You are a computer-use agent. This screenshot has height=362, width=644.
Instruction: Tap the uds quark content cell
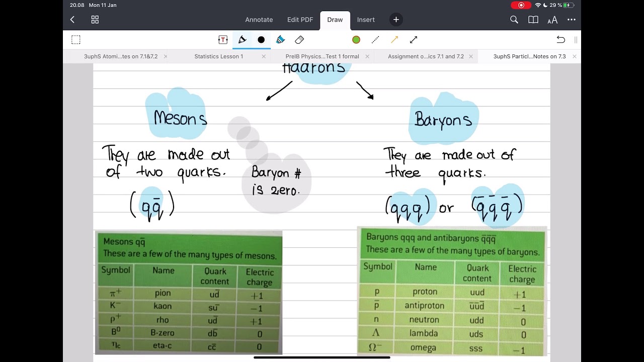tap(476, 334)
